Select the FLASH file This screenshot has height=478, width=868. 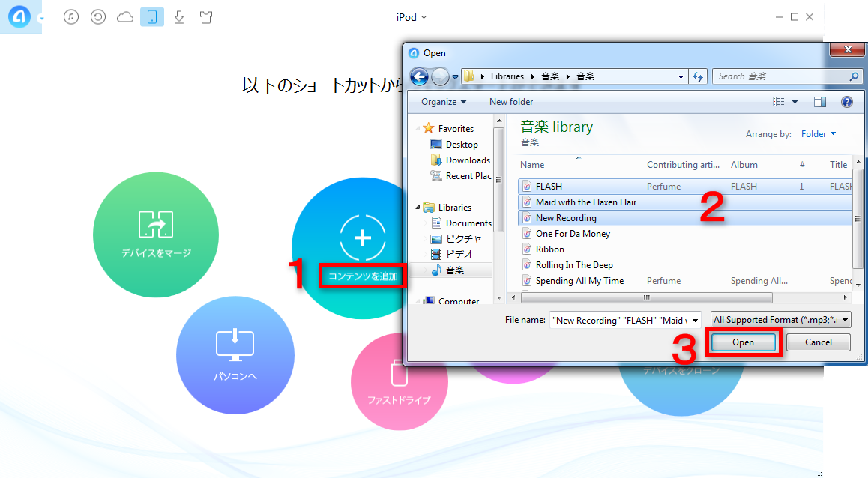coord(685,187)
